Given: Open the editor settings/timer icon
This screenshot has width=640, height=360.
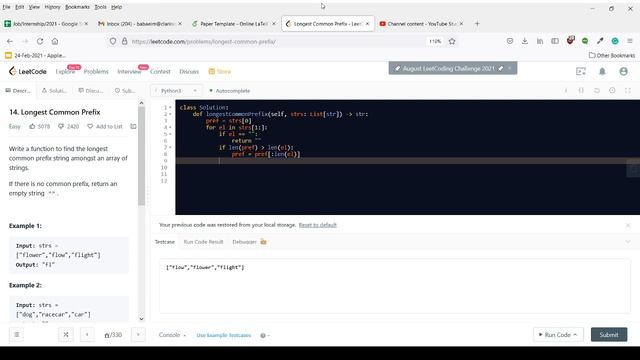Looking at the screenshot, I should coord(612,91).
